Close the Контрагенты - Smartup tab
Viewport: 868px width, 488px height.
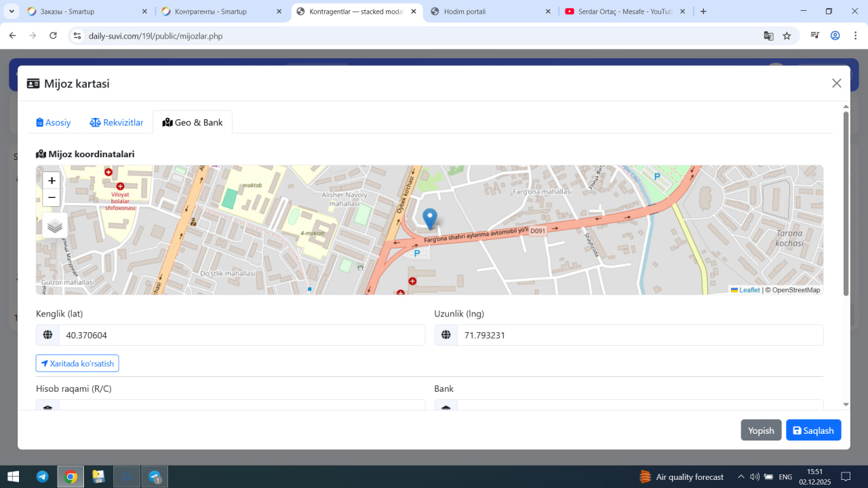tap(279, 12)
